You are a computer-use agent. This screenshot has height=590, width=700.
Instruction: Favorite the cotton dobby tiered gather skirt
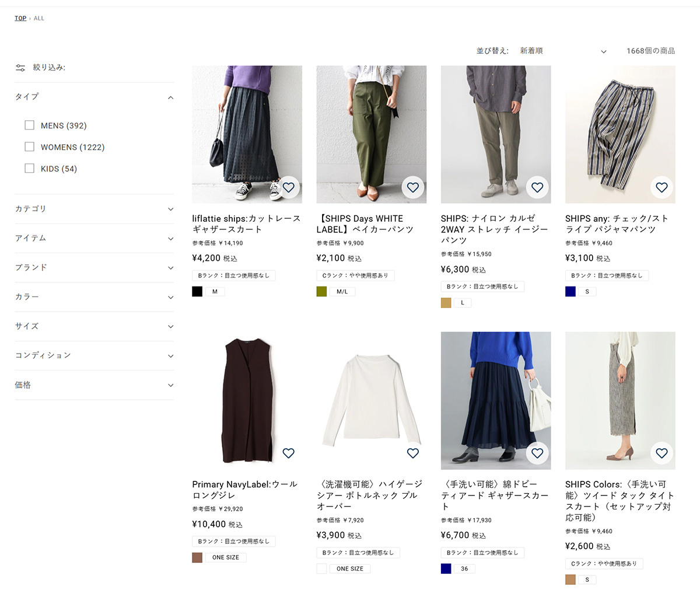coord(537,453)
